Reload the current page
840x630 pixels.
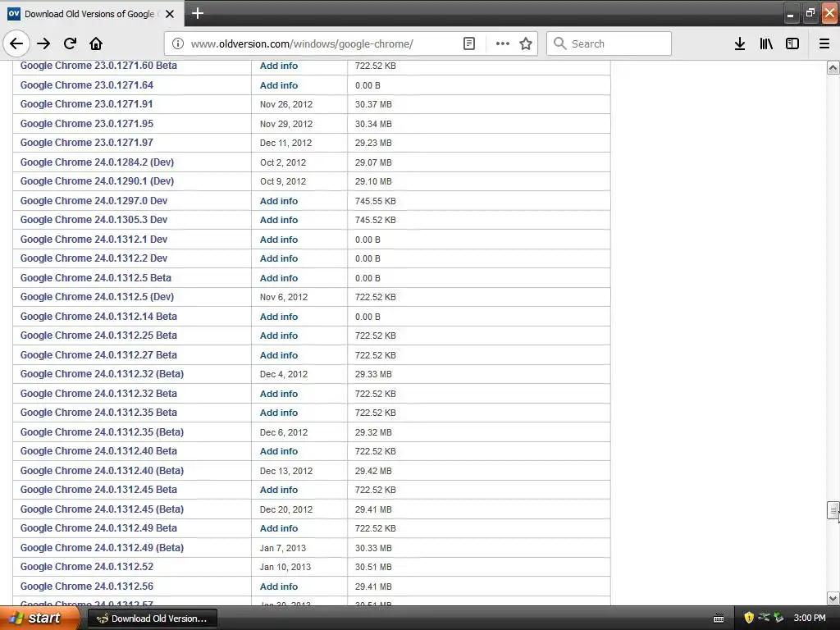click(71, 43)
